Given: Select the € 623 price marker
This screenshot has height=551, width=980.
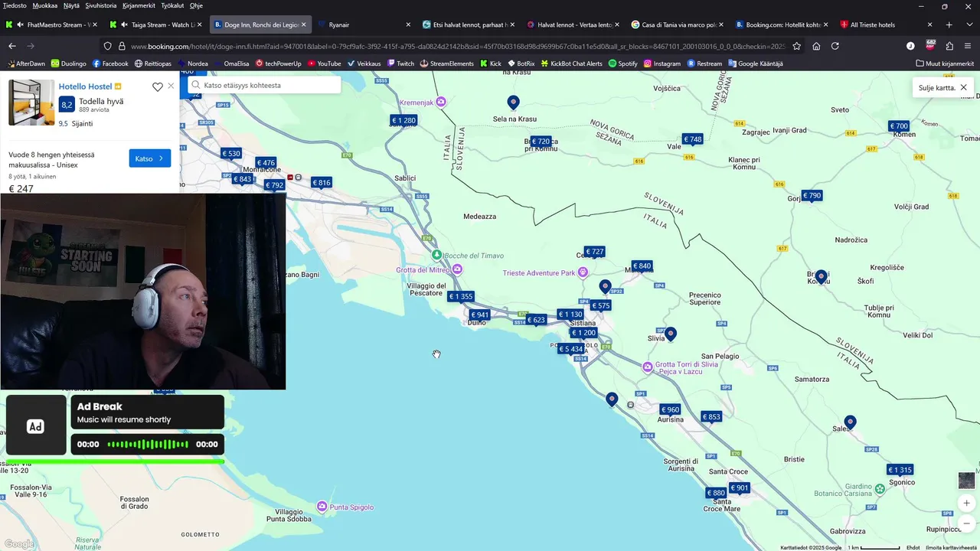Looking at the screenshot, I should click(x=536, y=320).
